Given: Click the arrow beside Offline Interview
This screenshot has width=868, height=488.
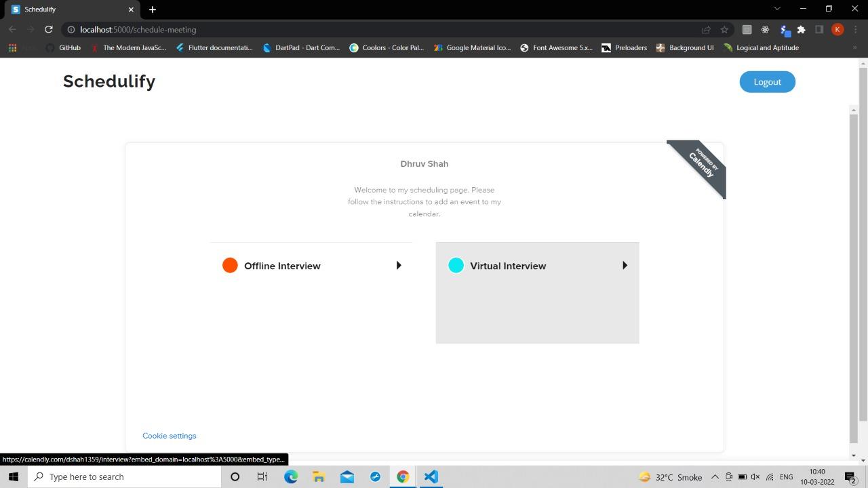Looking at the screenshot, I should coord(399,266).
